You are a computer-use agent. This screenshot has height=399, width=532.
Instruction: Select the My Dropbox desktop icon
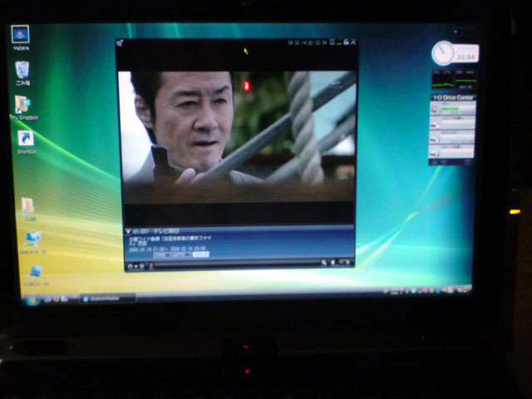(x=24, y=107)
